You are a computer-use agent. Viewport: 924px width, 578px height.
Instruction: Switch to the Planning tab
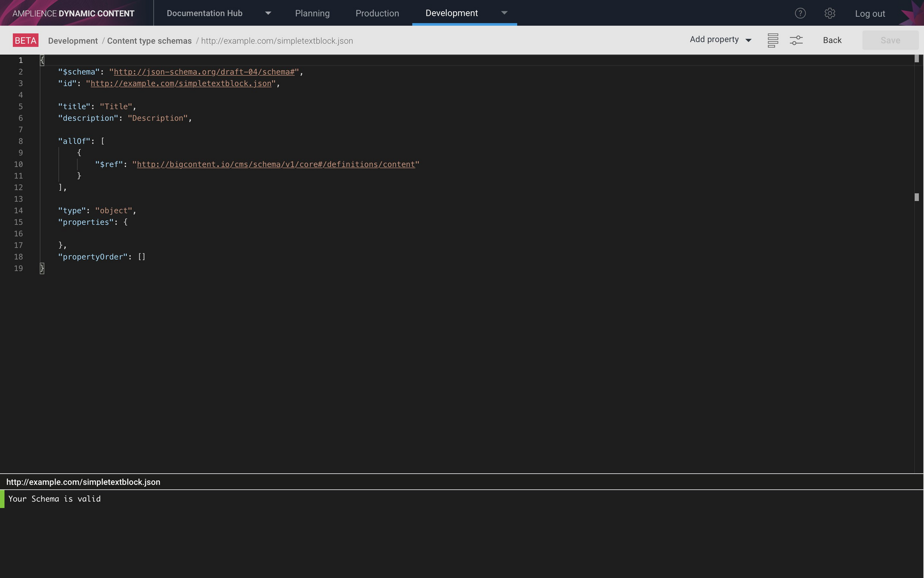point(312,13)
